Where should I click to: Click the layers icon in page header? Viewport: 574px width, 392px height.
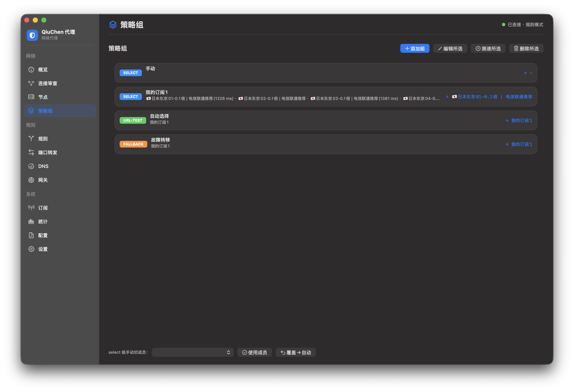point(113,25)
